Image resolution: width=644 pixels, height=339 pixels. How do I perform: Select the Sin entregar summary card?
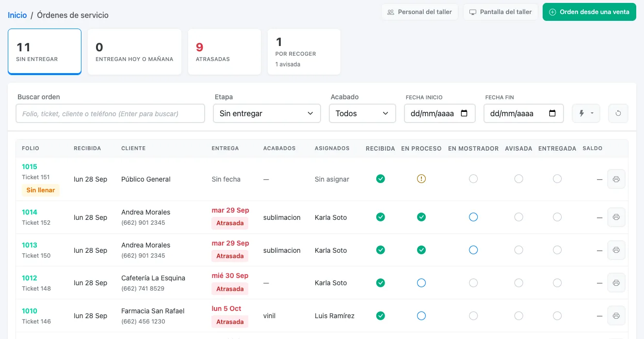(x=45, y=52)
